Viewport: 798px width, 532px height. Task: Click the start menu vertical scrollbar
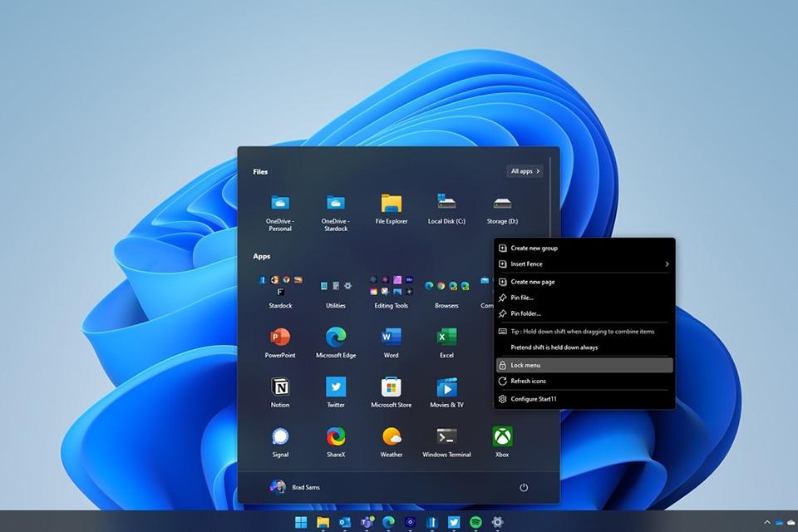(x=550, y=199)
